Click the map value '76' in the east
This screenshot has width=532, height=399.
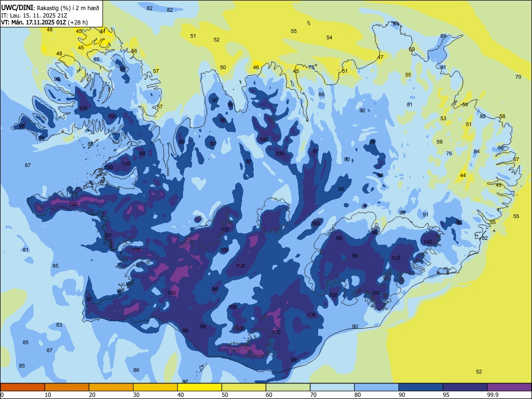tap(449, 153)
